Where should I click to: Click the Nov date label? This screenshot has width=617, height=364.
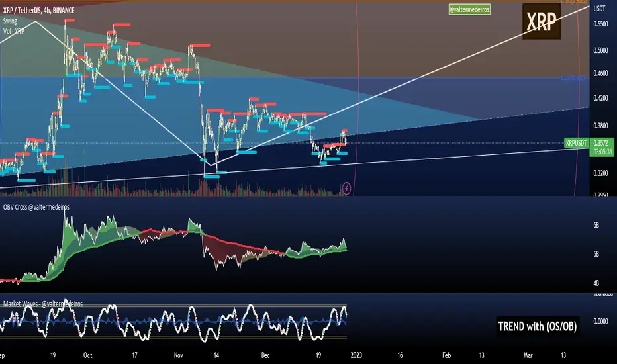click(178, 355)
